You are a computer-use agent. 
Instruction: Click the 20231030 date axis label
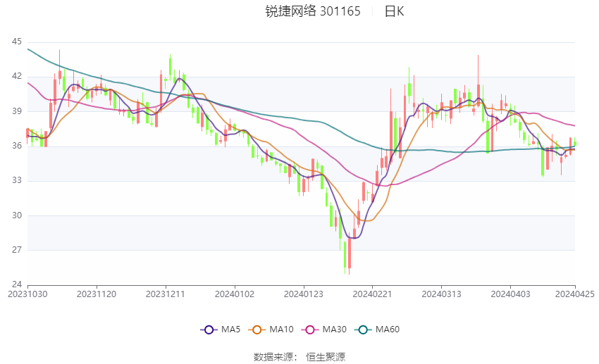[27, 294]
